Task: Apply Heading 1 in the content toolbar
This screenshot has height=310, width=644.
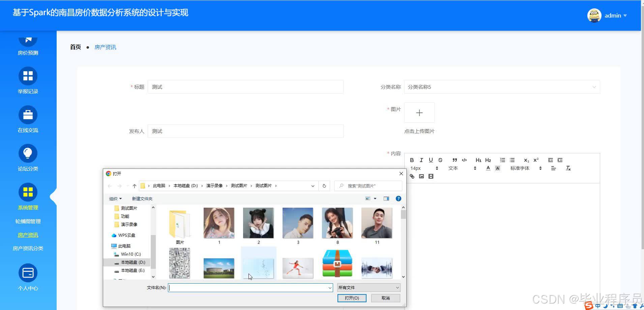Action: coord(478,160)
